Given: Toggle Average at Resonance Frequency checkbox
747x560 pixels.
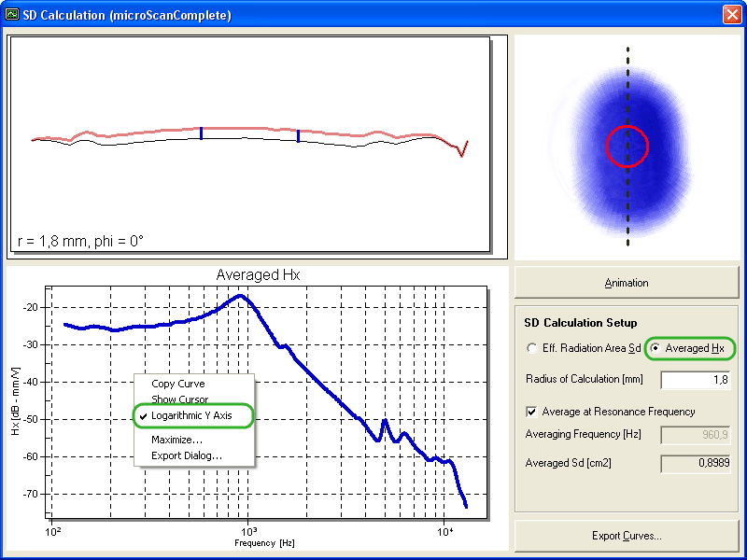Looking at the screenshot, I should 531,412.
